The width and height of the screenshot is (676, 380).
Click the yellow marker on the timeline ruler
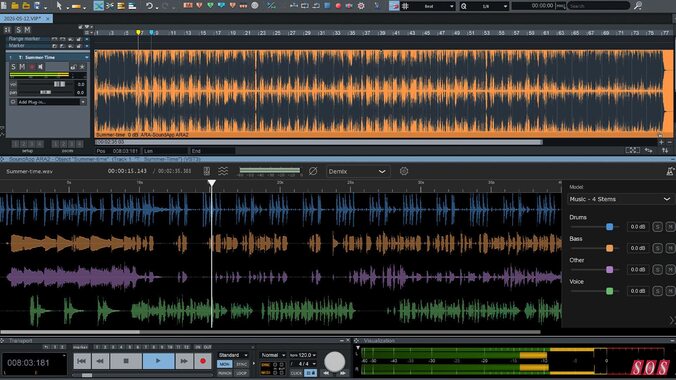click(138, 33)
